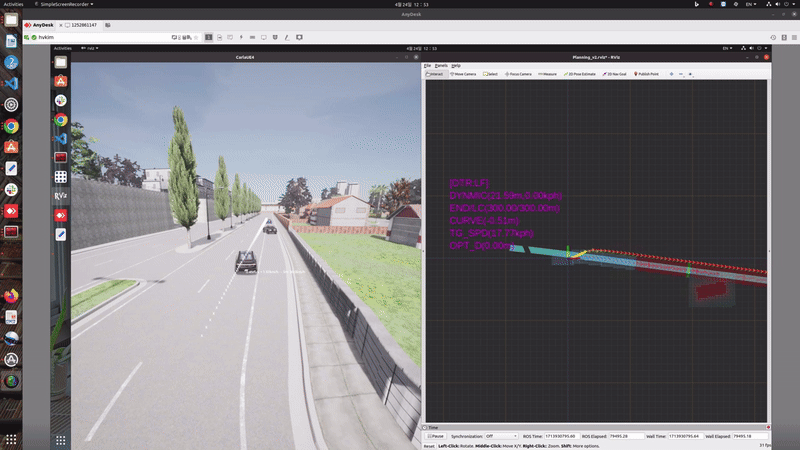Click the Wall Elapsed value field

click(x=750, y=436)
